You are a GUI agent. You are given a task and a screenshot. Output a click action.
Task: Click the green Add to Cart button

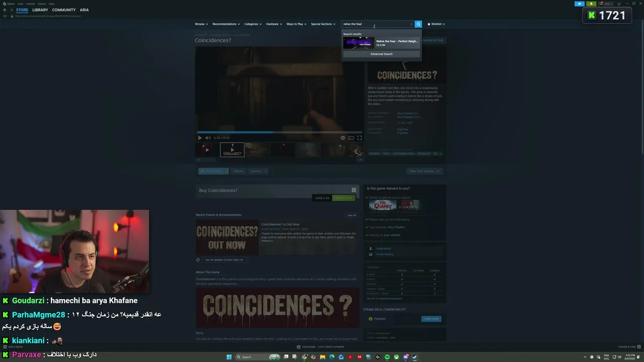coord(344,198)
